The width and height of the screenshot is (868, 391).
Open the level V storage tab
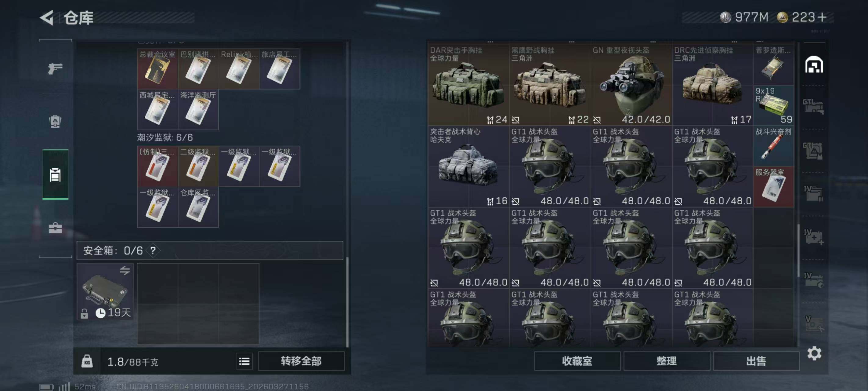coord(813,324)
